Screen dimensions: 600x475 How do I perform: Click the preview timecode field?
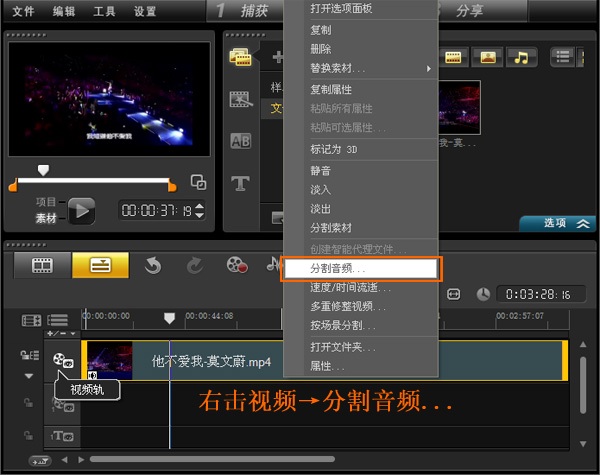pos(157,211)
